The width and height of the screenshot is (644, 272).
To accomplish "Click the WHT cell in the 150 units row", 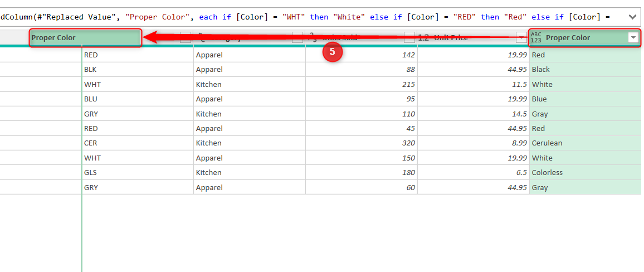I will click(x=138, y=158).
